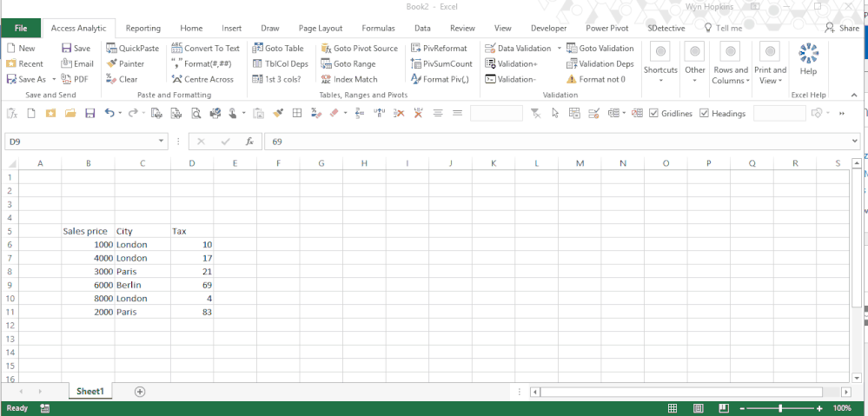Click the 1st 3 cols? command
Screen dimensions: 868x416
(276, 79)
